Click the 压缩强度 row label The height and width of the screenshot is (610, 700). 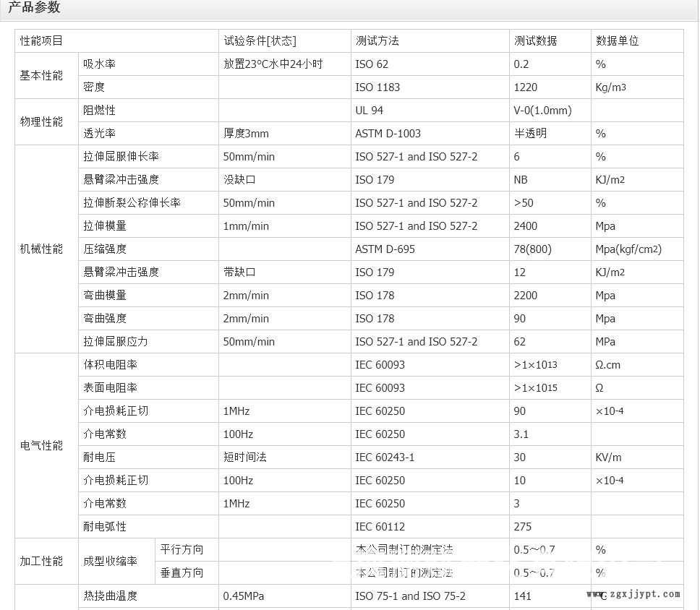pyautogui.click(x=105, y=249)
